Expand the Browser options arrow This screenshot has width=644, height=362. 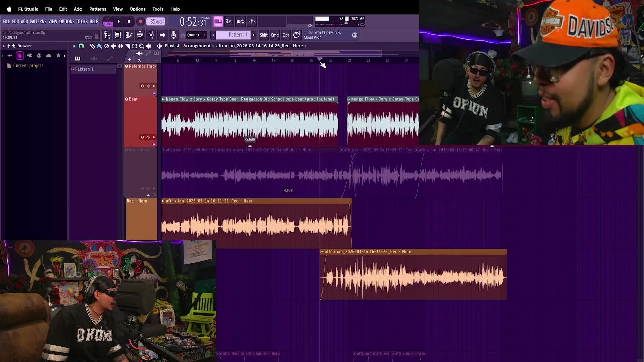(x=4, y=46)
